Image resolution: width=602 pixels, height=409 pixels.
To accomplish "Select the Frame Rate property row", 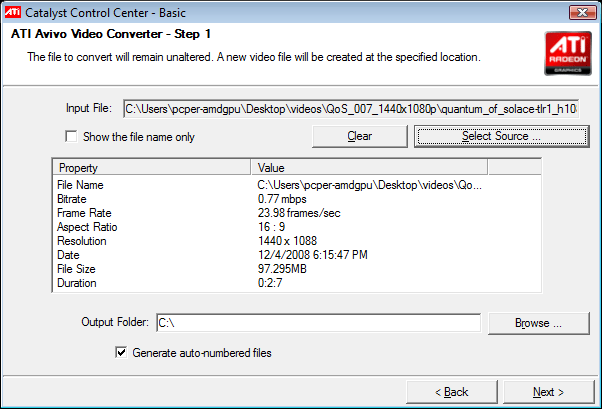I will (x=296, y=213).
